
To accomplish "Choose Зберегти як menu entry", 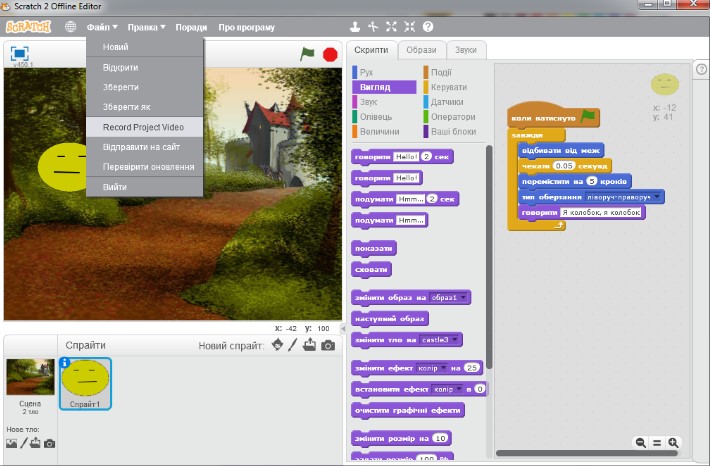I will [x=144, y=107].
